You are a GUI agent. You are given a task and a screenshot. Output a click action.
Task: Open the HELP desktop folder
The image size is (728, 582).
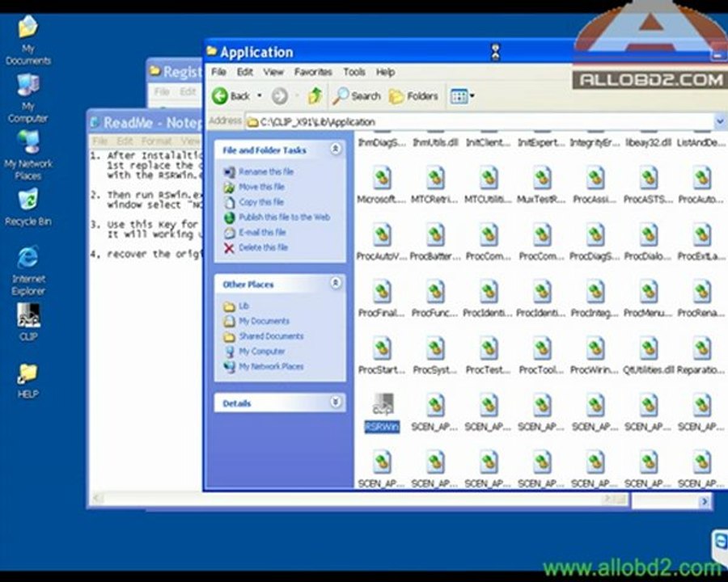click(28, 381)
